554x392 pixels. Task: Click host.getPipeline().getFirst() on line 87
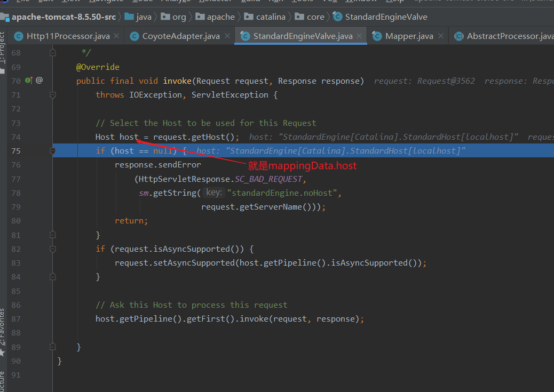pyautogui.click(x=165, y=319)
